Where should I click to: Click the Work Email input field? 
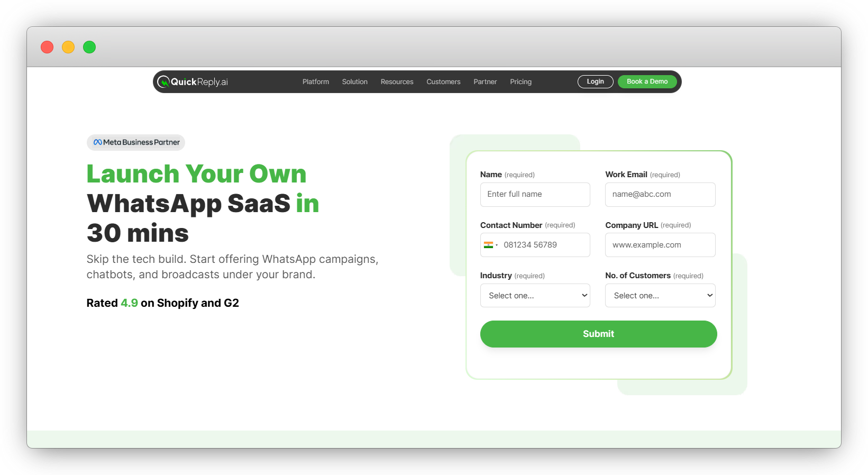point(660,195)
